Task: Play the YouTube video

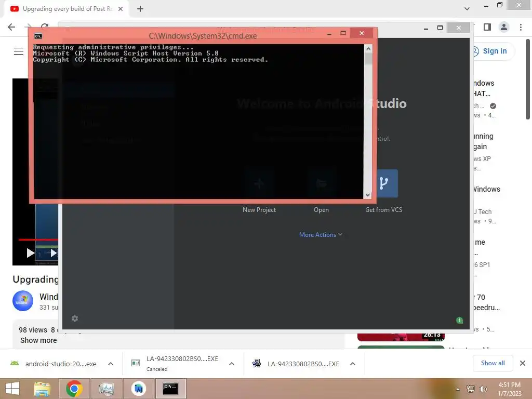Action: pos(30,253)
